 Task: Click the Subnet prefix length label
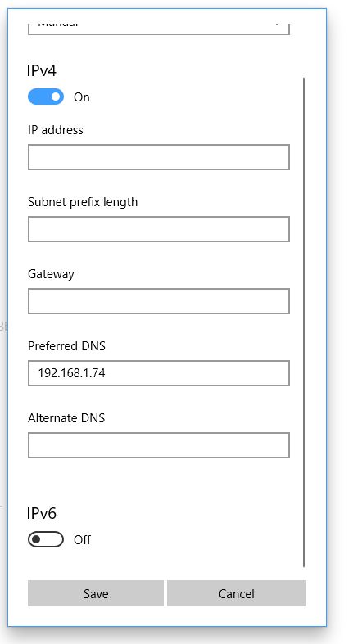click(x=83, y=202)
